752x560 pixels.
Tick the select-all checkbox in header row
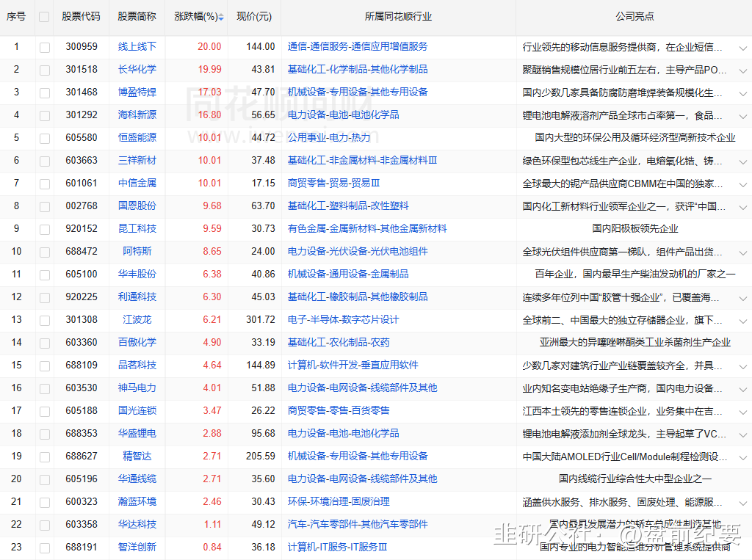(x=45, y=17)
